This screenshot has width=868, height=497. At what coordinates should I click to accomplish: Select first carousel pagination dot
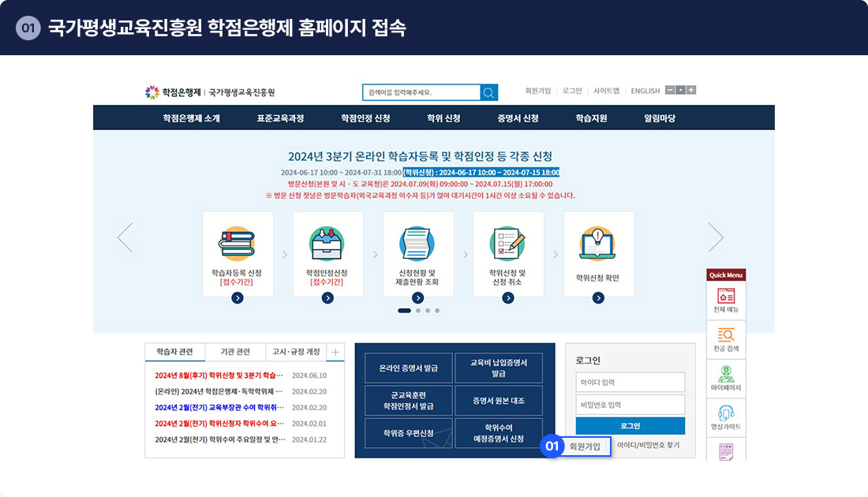[x=404, y=311]
